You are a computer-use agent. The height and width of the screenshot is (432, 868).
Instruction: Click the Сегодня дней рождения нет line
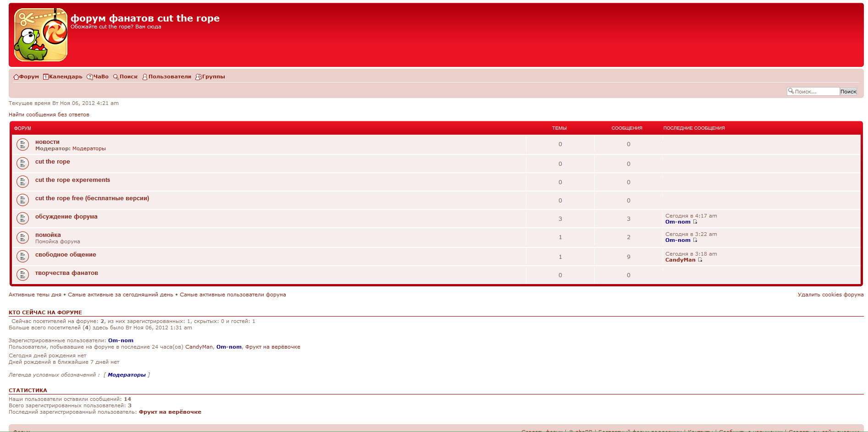[x=48, y=355]
